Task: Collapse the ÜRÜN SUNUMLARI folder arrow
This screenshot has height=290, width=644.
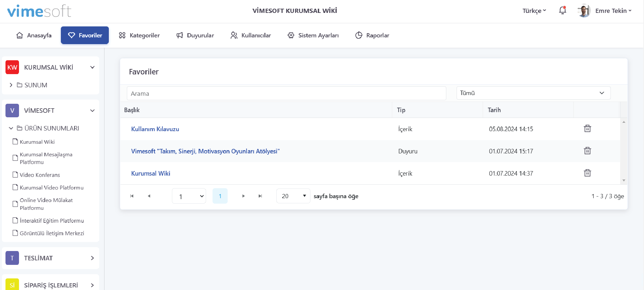Action: tap(11, 128)
